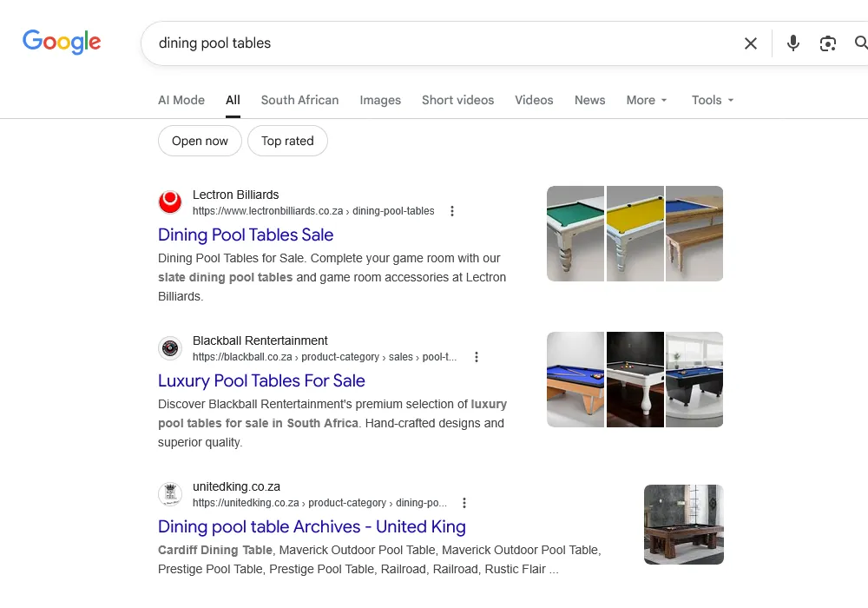Viewport: 868px width, 608px height.
Task: Expand the Tools dropdown
Action: (713, 100)
